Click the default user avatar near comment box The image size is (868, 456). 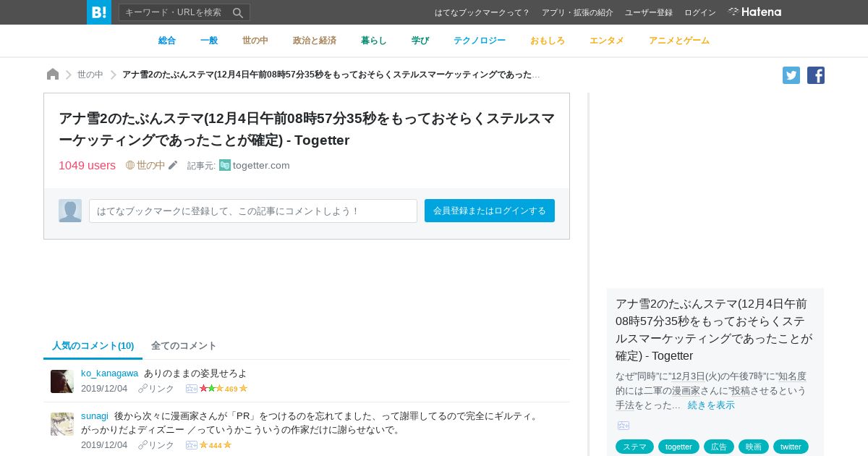tap(70, 211)
